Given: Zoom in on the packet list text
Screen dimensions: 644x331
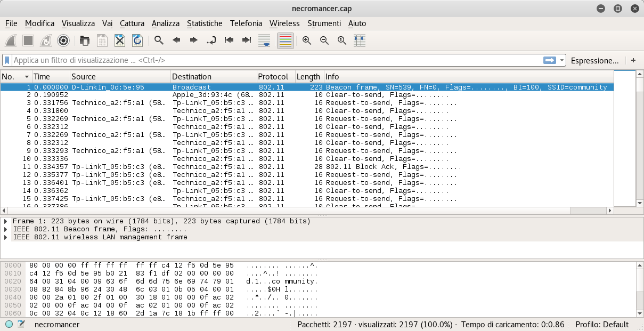Looking at the screenshot, I should pos(306,40).
